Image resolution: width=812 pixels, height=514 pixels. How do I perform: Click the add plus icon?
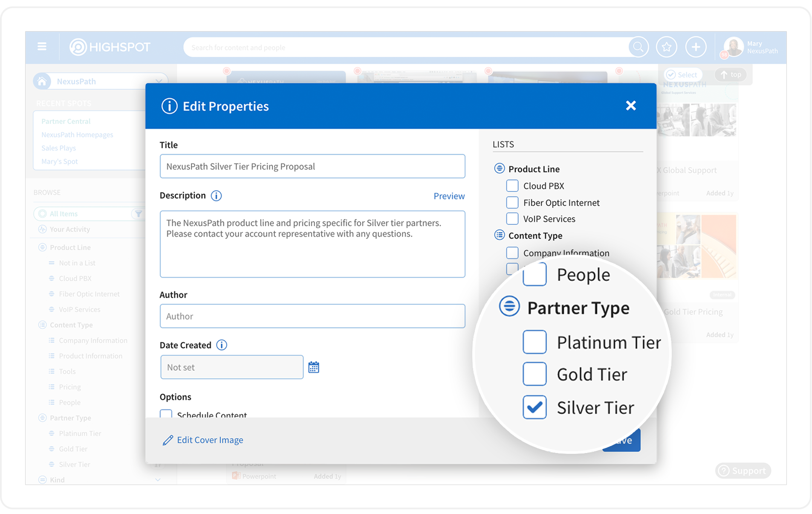click(x=696, y=47)
